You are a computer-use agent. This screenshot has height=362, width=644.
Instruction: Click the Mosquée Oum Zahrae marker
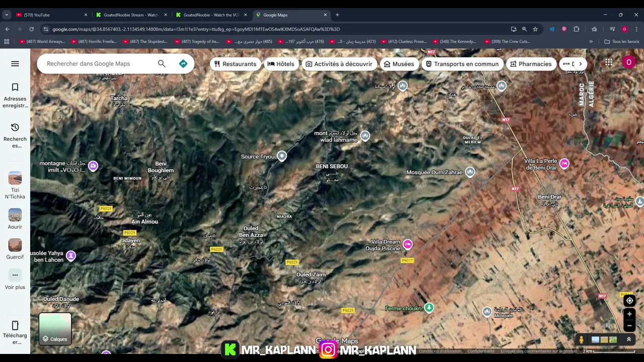[469, 172]
